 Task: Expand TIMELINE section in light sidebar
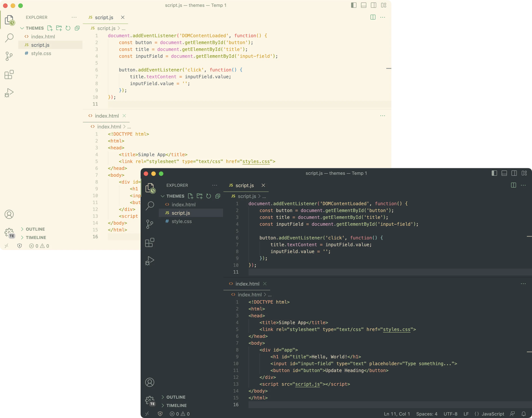point(36,237)
